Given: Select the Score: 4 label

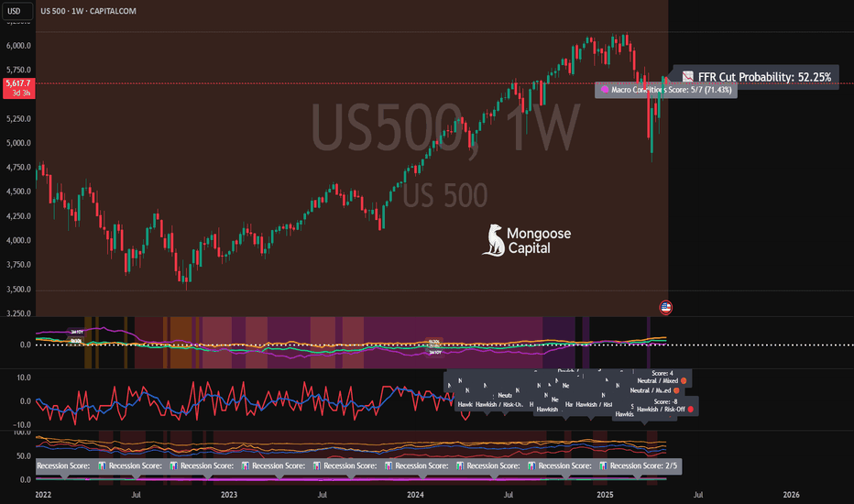Looking at the screenshot, I should pos(662,373).
